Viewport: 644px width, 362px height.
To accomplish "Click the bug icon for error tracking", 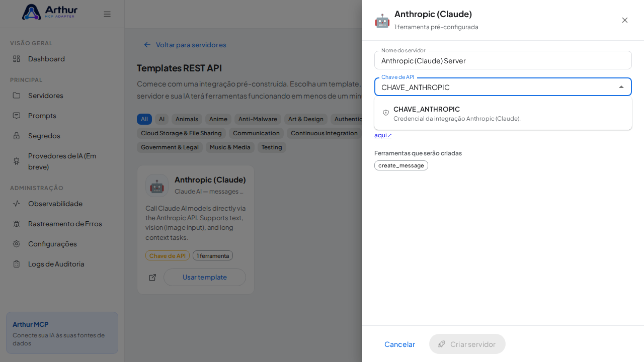I will 17,224.
